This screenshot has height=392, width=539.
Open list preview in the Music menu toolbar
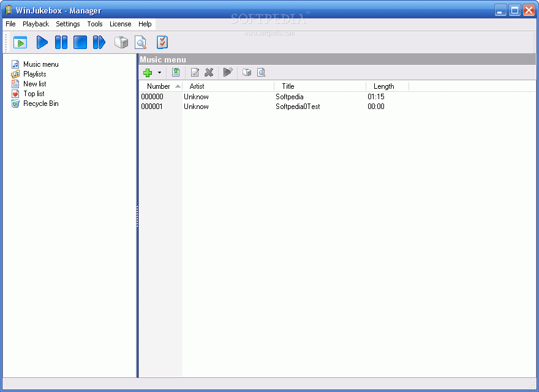coord(262,72)
